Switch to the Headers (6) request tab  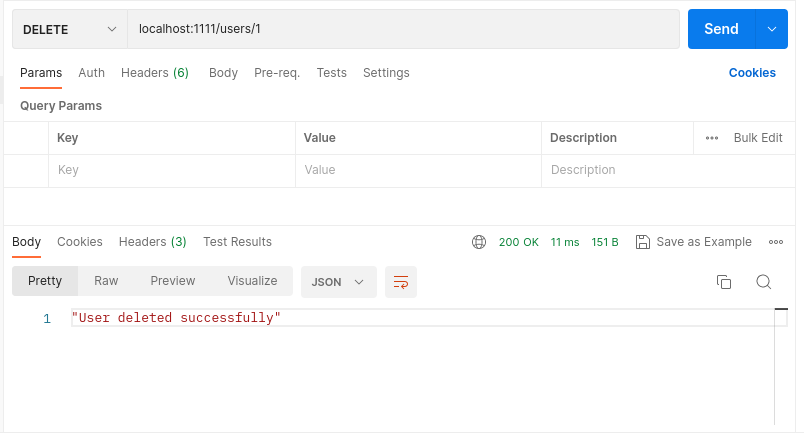[x=154, y=73]
